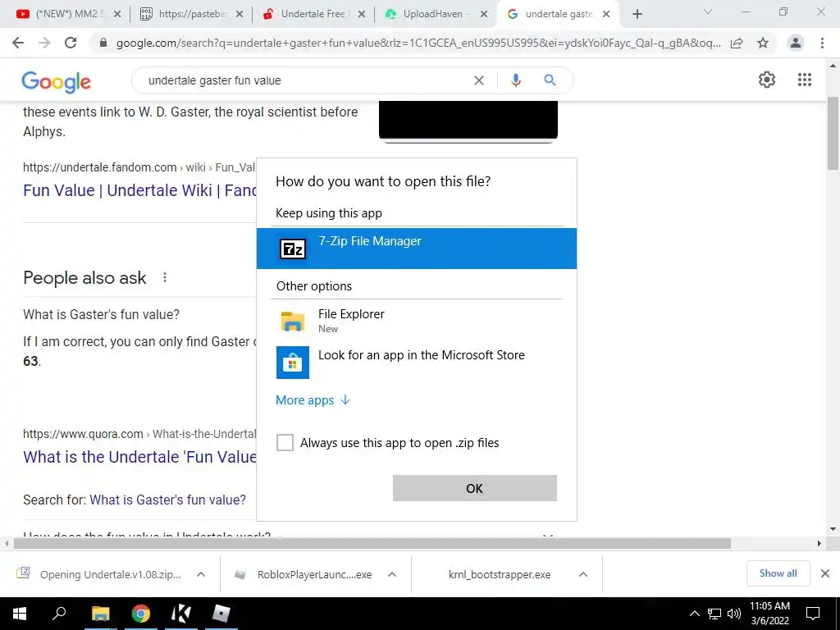The width and height of the screenshot is (840, 630).
Task: Expand options for Undertale zip download
Action: pos(201,574)
